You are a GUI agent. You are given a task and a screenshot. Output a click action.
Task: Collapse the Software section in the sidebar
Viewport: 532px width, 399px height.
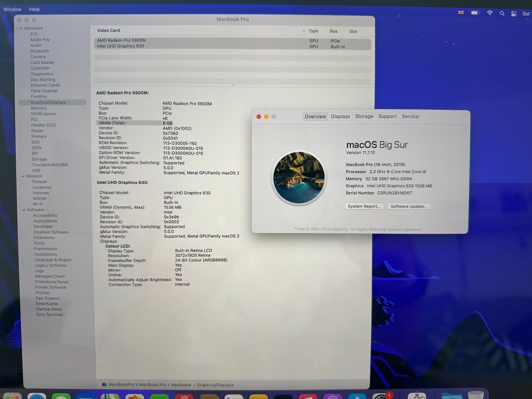[24, 210]
